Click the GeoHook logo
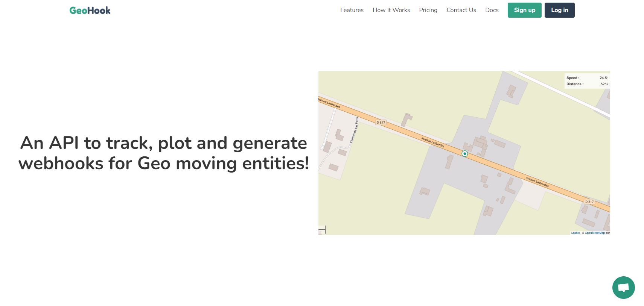Viewport: 644px width, 306px height. 90,10
